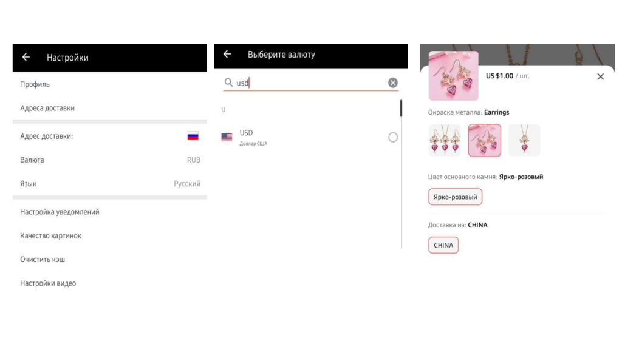Viewport: 622px width, 364px height.
Task: Close the product options sheet
Action: tap(600, 76)
